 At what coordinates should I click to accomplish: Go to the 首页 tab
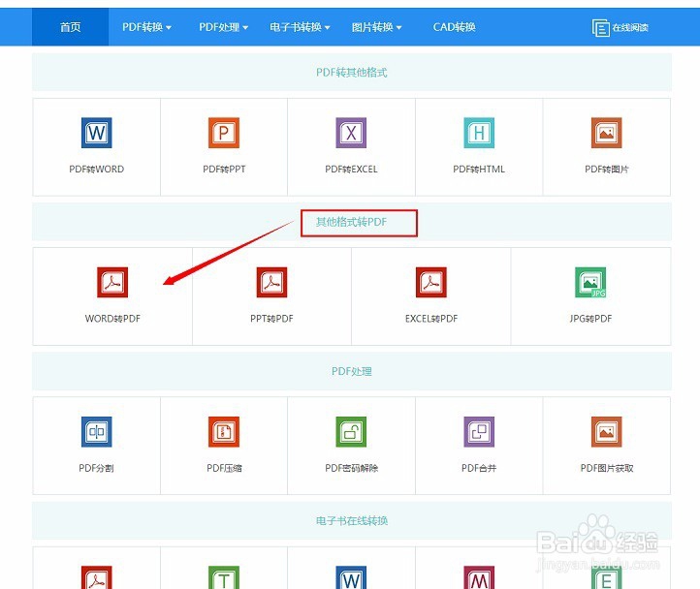pos(70,27)
